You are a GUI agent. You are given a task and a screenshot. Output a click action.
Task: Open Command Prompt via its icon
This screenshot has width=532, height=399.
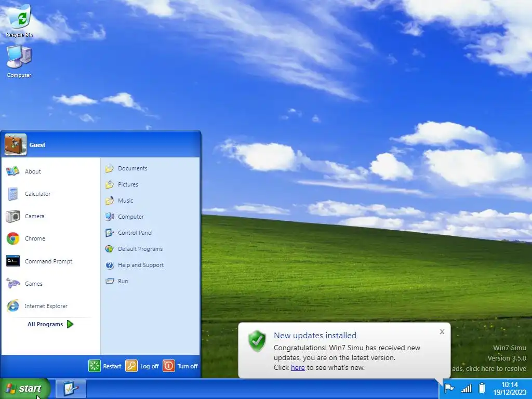[13, 261]
